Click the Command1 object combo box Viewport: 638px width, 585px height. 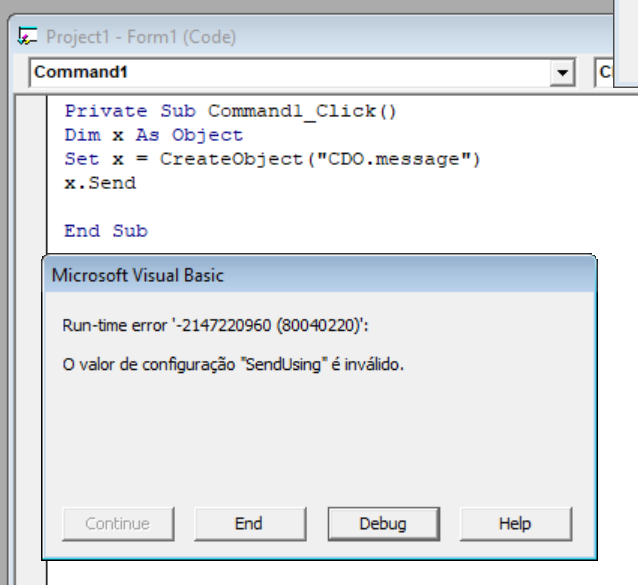290,73
